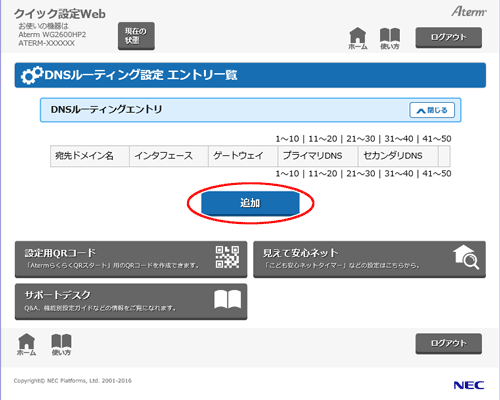Viewport: 500px width, 400px height.
Task: Click the 宛先ドメイン名 column header
Action: click(x=90, y=156)
